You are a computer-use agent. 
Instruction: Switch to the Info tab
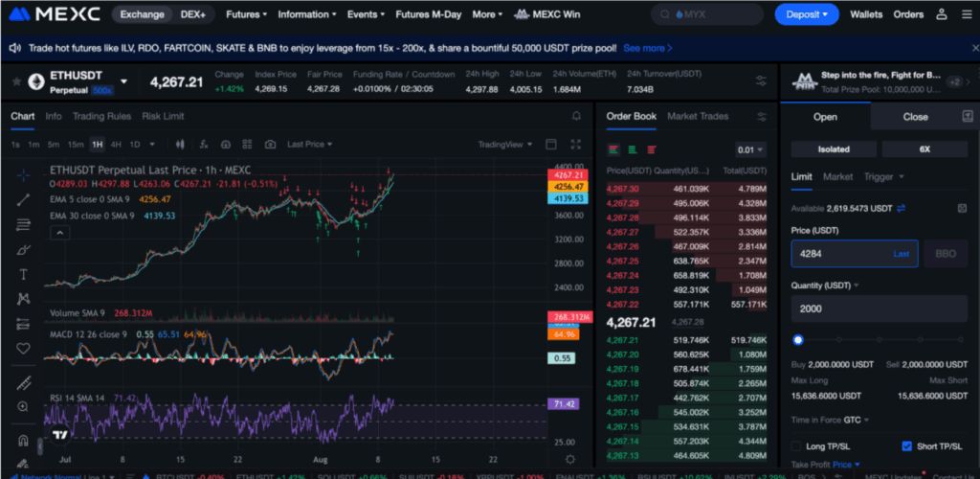click(x=54, y=116)
